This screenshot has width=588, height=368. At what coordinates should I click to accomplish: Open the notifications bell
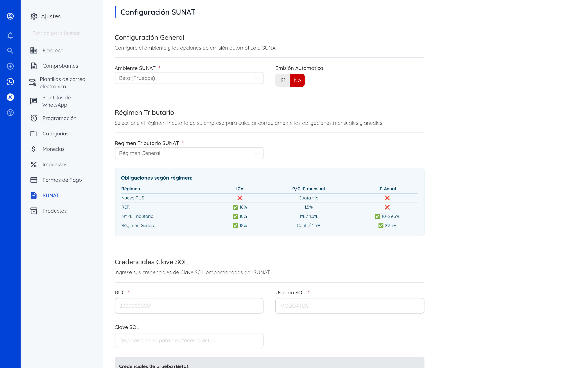(x=10, y=35)
